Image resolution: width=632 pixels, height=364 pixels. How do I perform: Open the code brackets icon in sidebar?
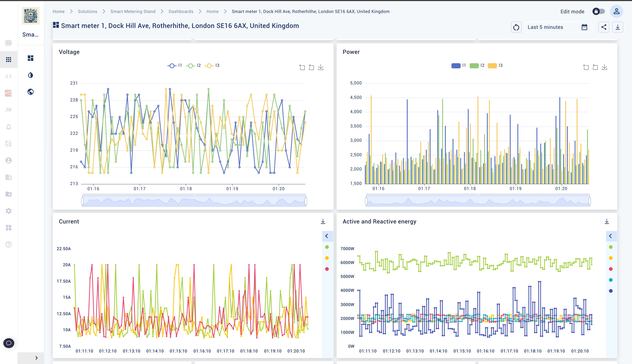pyautogui.click(x=9, y=76)
